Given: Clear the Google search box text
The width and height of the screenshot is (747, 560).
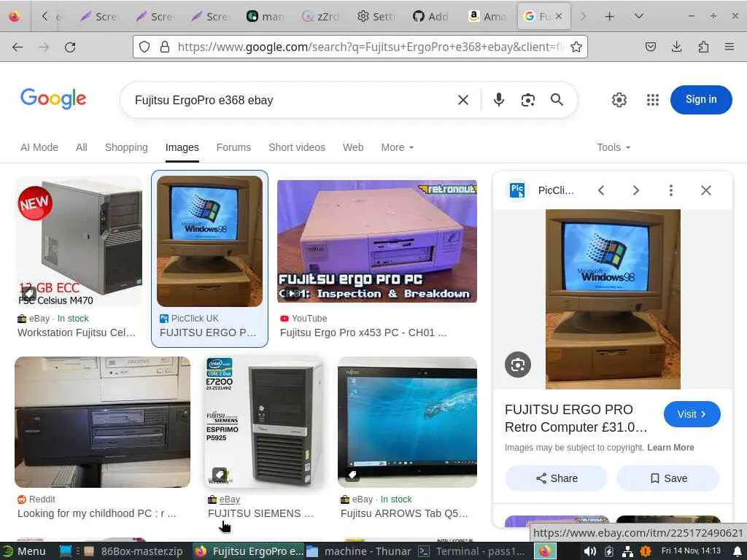Looking at the screenshot, I should [x=463, y=100].
